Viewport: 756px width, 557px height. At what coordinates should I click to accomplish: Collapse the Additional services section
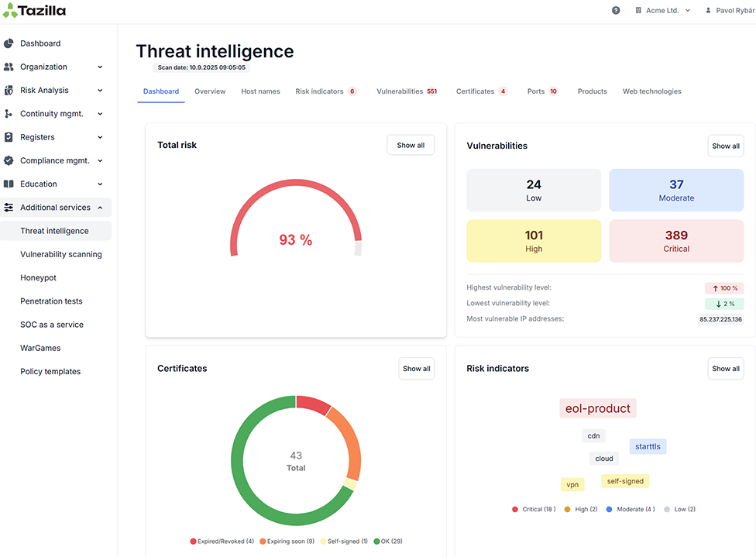(100, 208)
